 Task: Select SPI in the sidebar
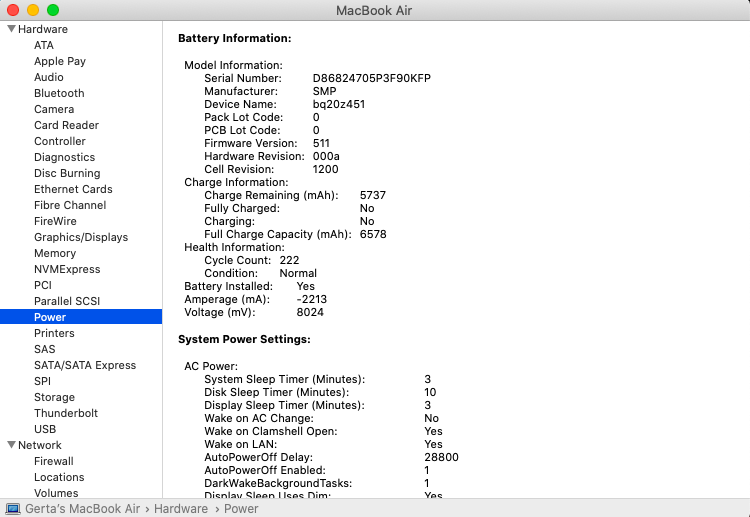tap(43, 381)
